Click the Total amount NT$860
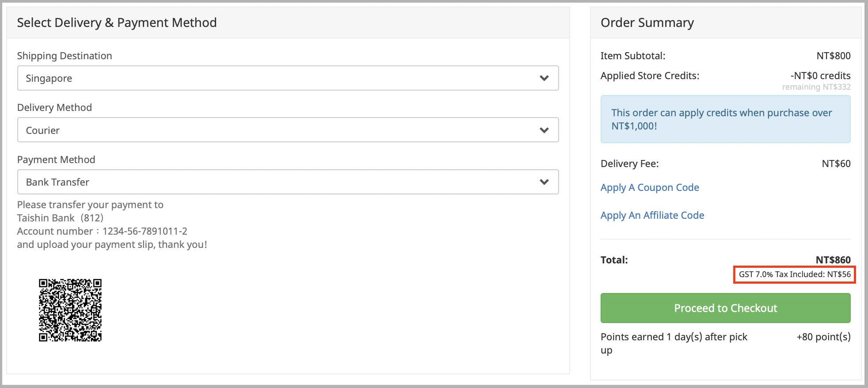The image size is (868, 388). point(833,260)
